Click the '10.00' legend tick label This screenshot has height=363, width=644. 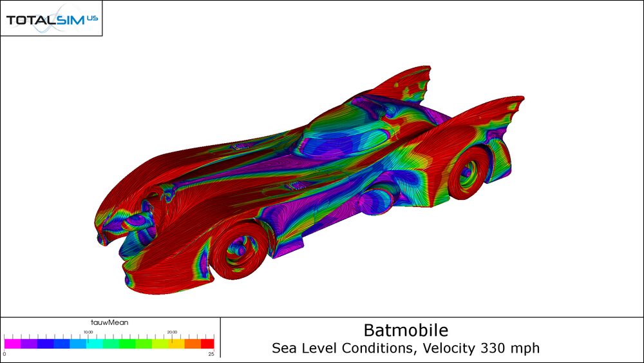coord(88,332)
